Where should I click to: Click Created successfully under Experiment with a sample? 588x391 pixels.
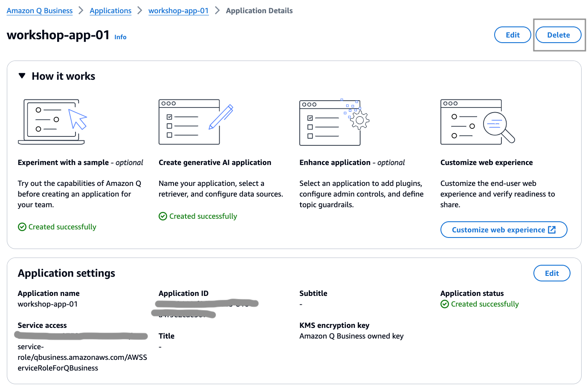click(x=62, y=227)
